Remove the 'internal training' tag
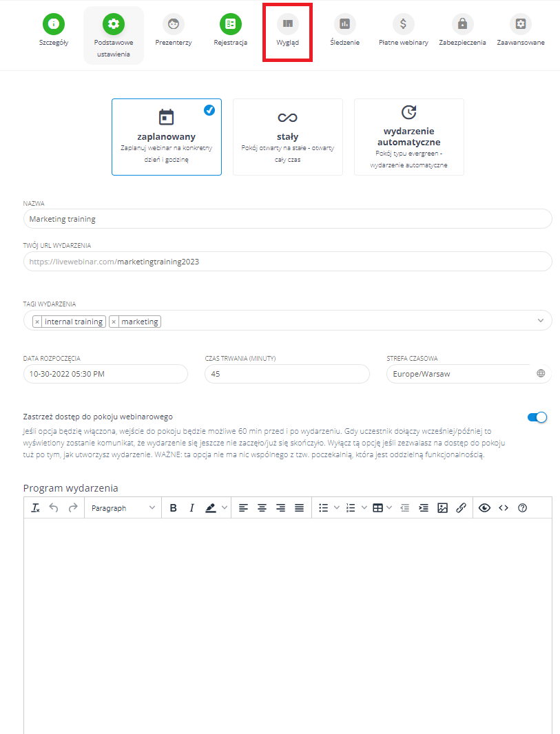Screen dimensions: 560x734 [x=37, y=322]
